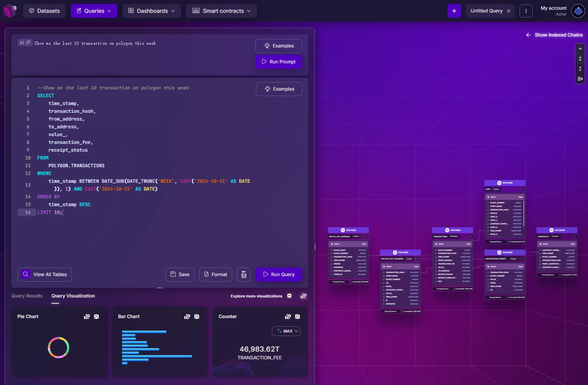Open the three-dot options menu
The width and height of the screenshot is (588, 385).
click(x=526, y=11)
